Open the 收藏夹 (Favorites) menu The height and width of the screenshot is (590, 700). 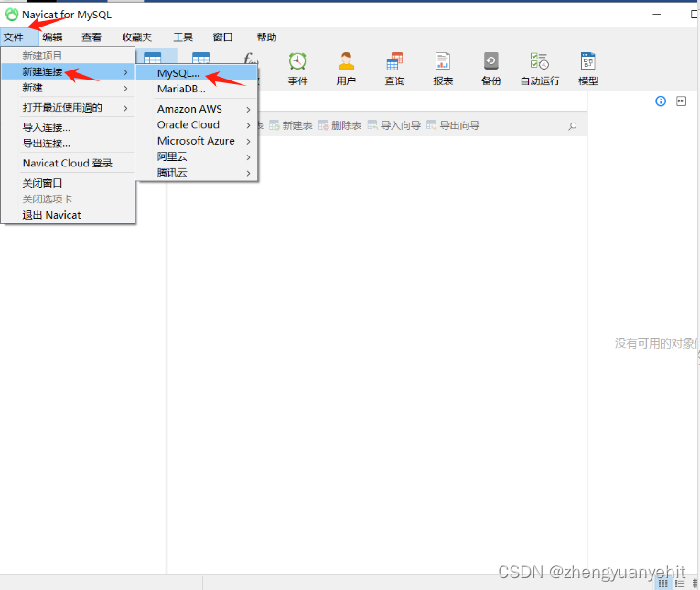[137, 37]
